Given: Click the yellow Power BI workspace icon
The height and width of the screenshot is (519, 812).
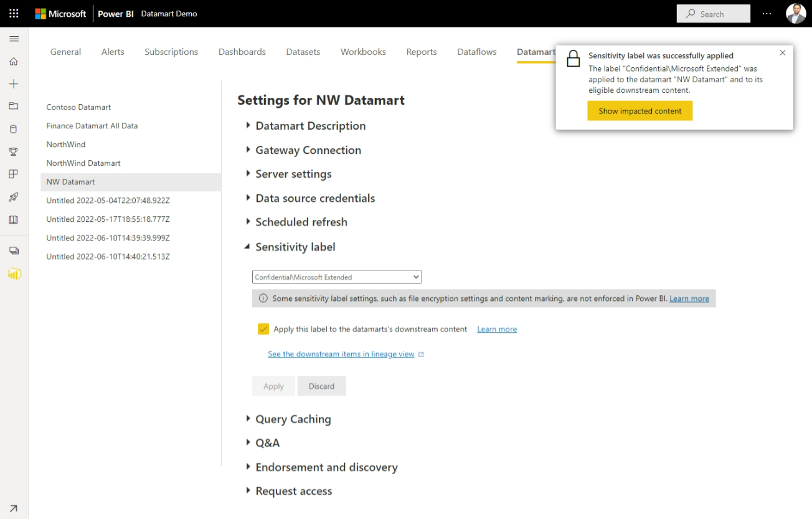Looking at the screenshot, I should click(x=14, y=273).
